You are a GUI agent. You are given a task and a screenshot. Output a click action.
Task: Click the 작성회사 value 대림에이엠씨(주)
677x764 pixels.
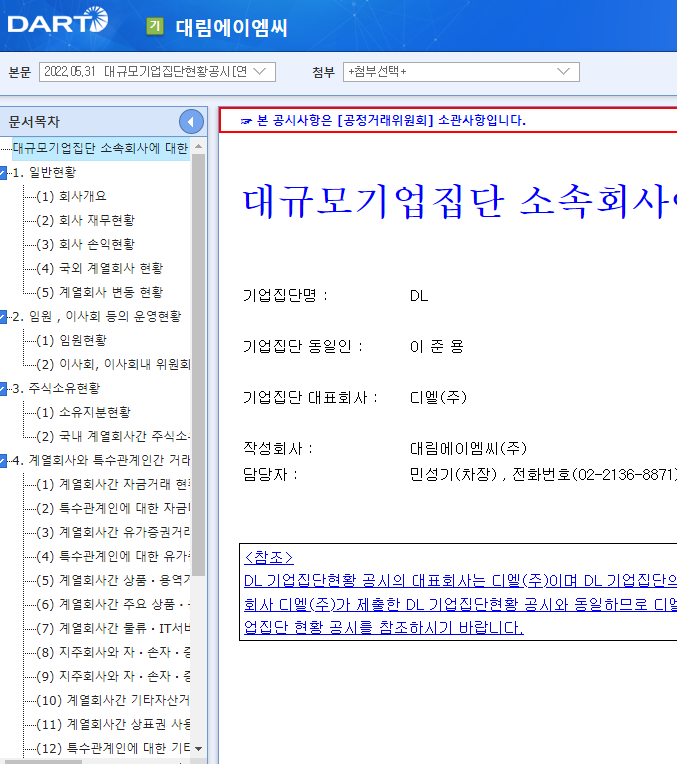pos(468,448)
